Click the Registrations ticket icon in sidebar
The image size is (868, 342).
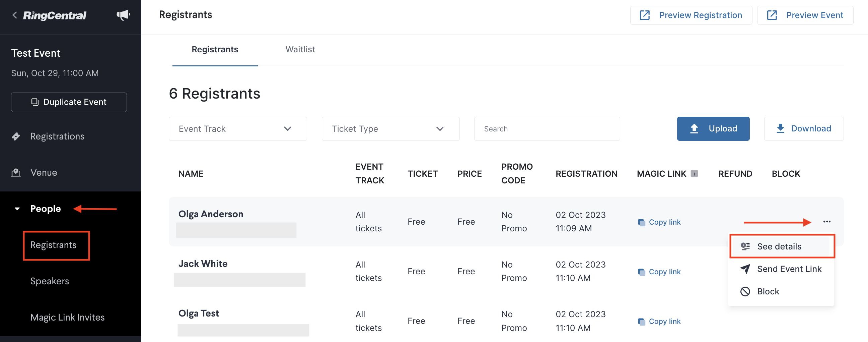16,136
